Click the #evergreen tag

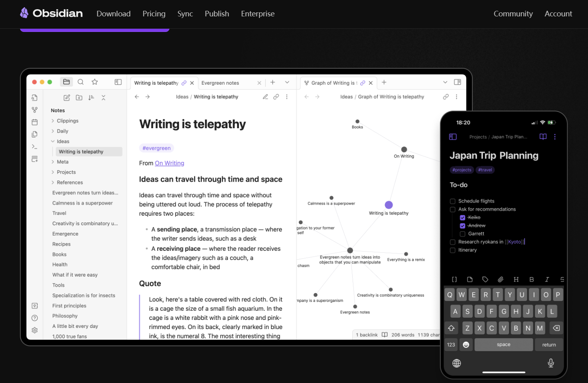click(x=156, y=148)
